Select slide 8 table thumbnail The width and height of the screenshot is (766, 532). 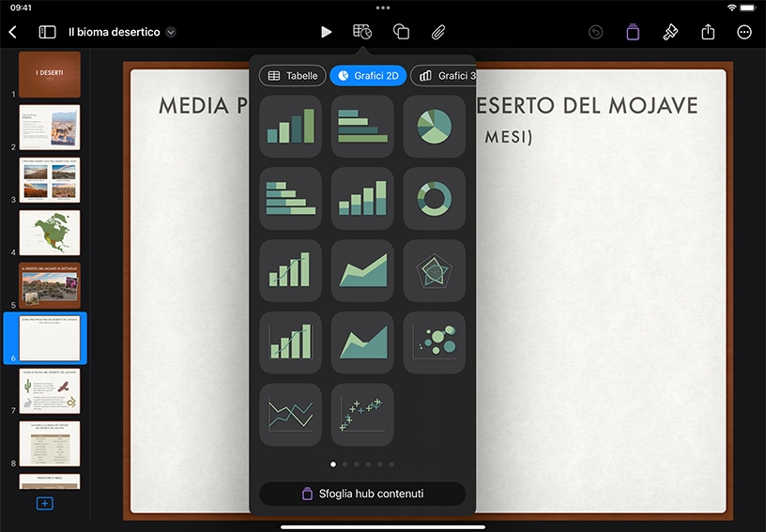[x=50, y=444]
